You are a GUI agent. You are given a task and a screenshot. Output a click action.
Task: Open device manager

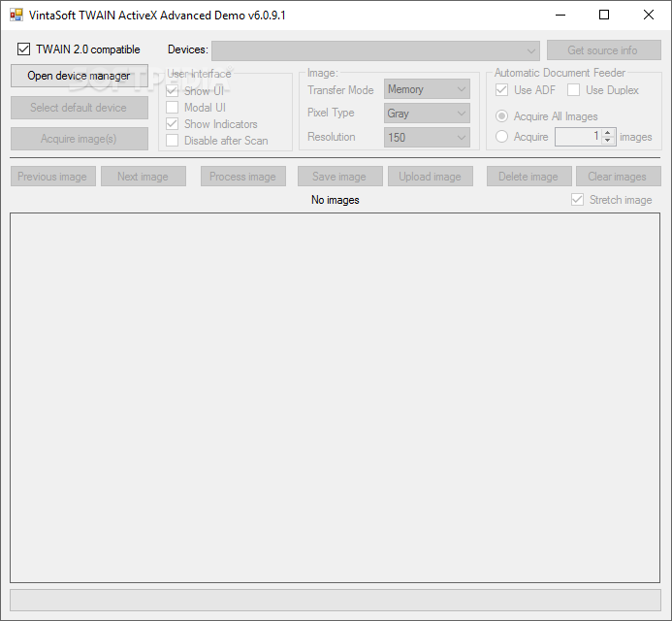[x=80, y=76]
